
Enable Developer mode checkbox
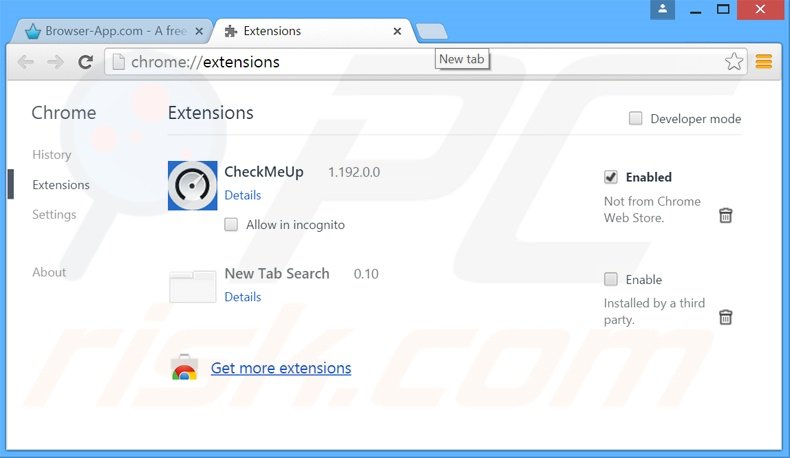pyautogui.click(x=635, y=118)
